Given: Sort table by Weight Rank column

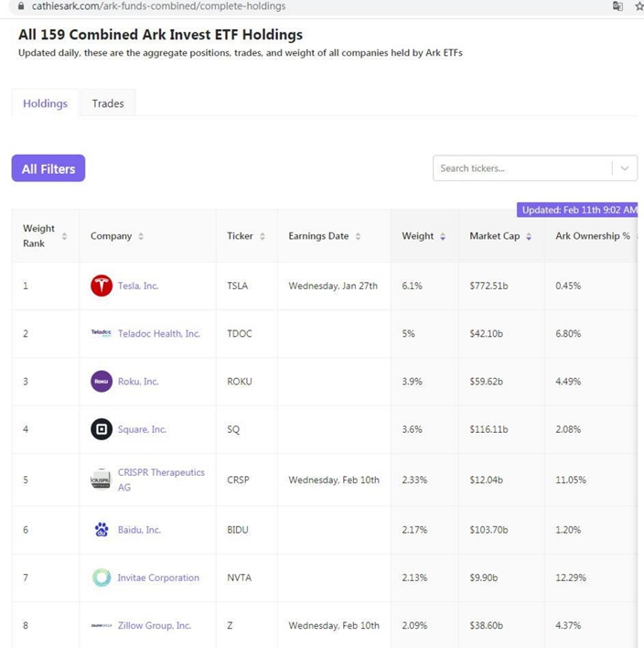Looking at the screenshot, I should point(64,236).
